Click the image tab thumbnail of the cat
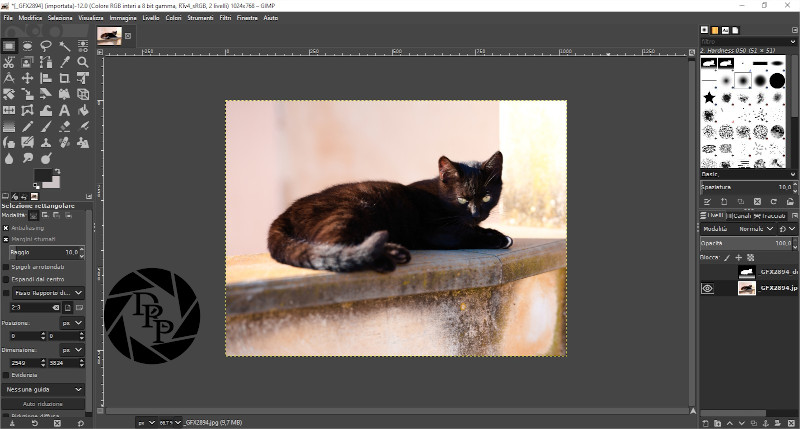 (110, 36)
